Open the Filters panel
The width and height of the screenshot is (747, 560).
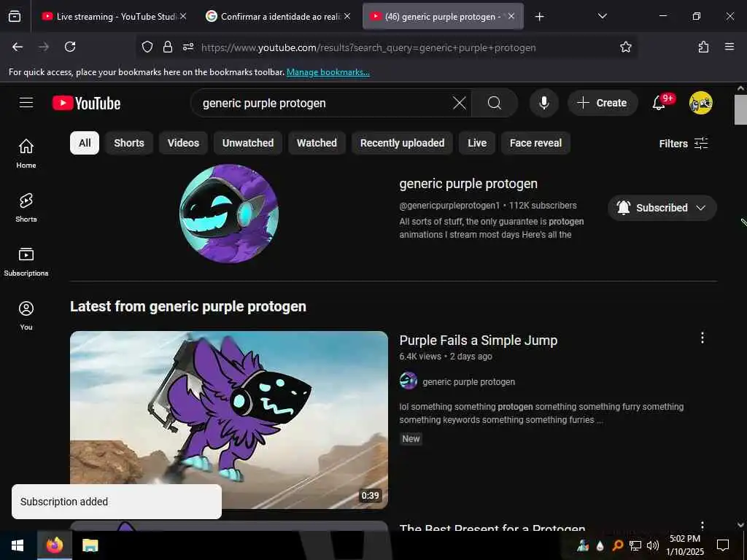683,144
